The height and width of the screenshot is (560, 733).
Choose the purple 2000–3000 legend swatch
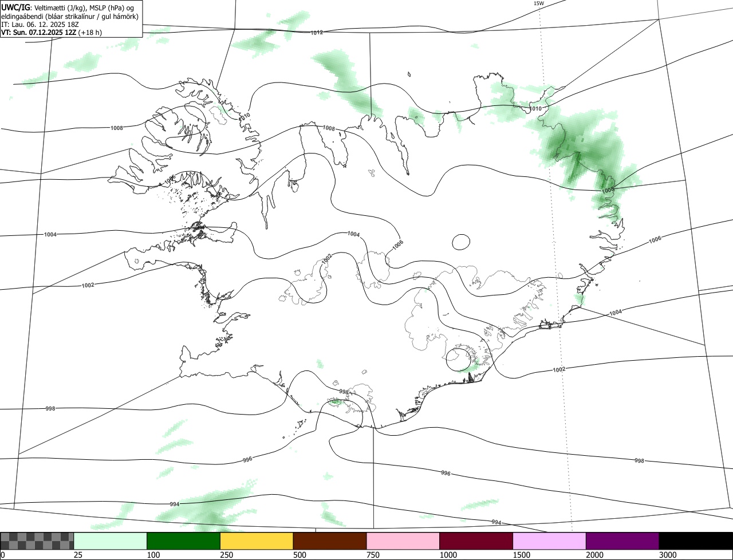(623, 541)
